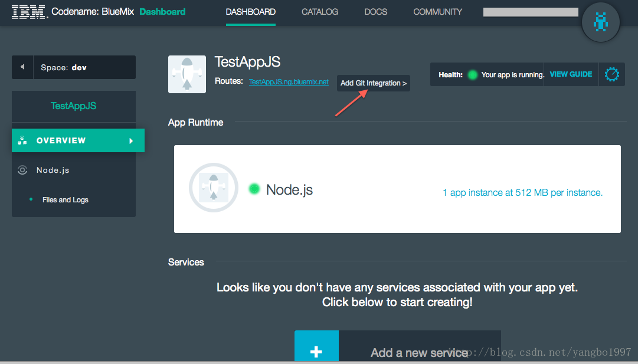
Task: Click the Node.js sidebar runtime icon
Action: point(22,170)
